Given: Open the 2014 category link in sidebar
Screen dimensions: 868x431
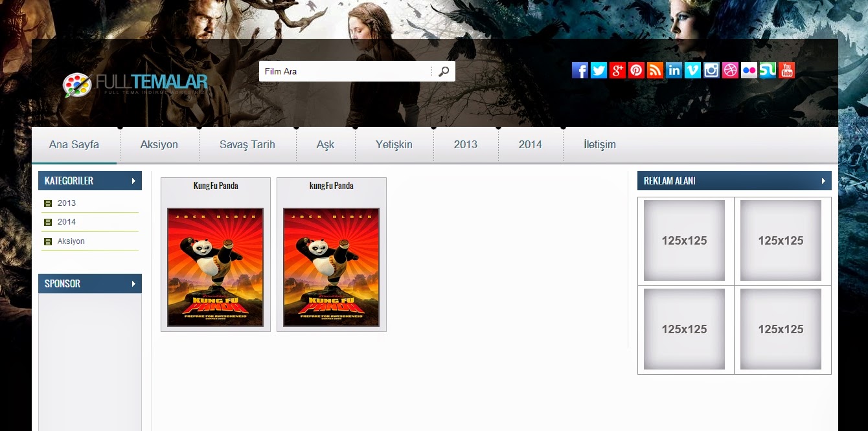Looking at the screenshot, I should click(67, 222).
